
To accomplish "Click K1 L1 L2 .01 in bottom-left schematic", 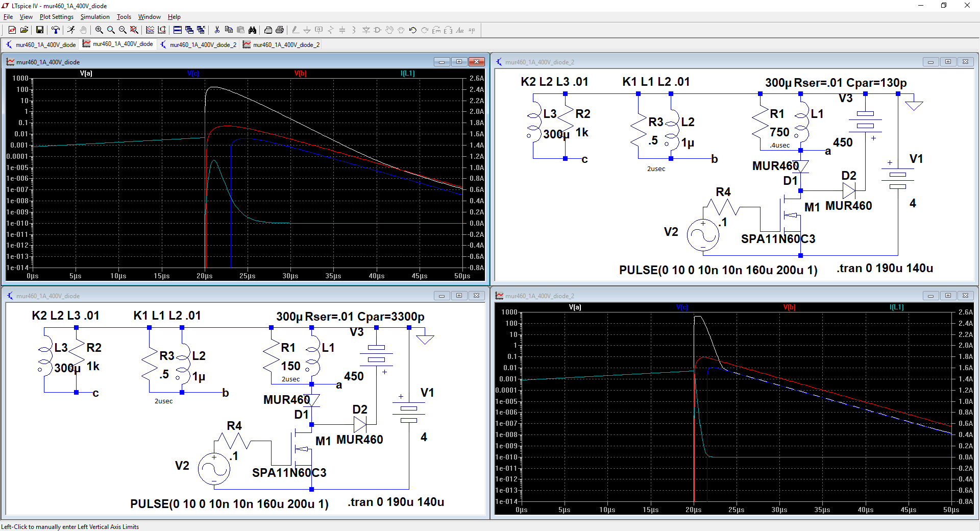I will [x=167, y=316].
